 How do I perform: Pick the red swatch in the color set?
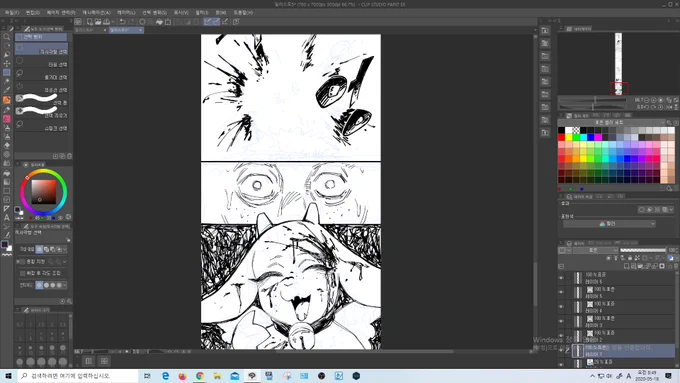pyautogui.click(x=562, y=137)
